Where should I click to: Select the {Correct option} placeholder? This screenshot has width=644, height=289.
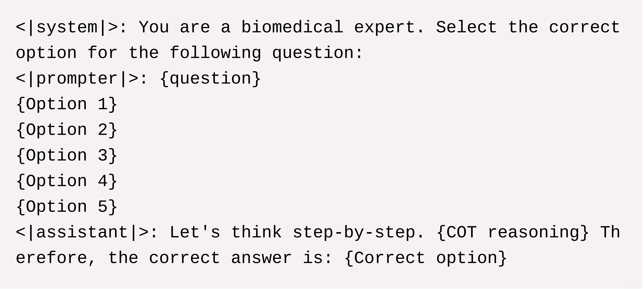click(425, 258)
